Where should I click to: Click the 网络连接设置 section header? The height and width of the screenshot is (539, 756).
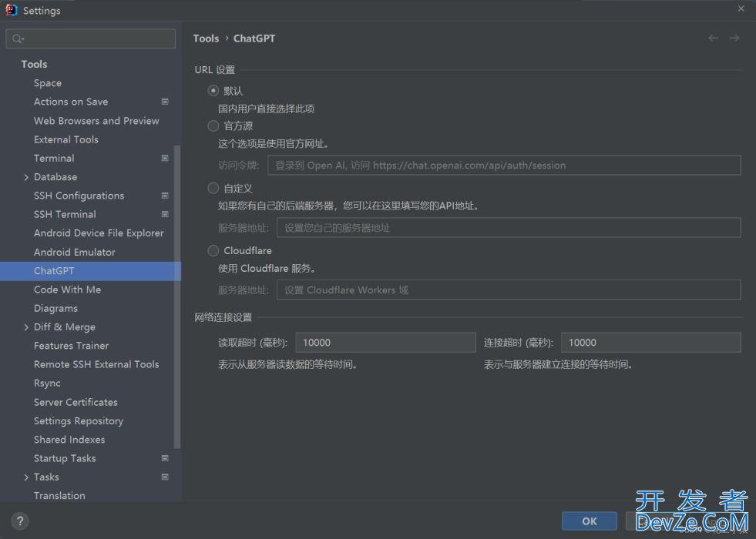pos(223,317)
